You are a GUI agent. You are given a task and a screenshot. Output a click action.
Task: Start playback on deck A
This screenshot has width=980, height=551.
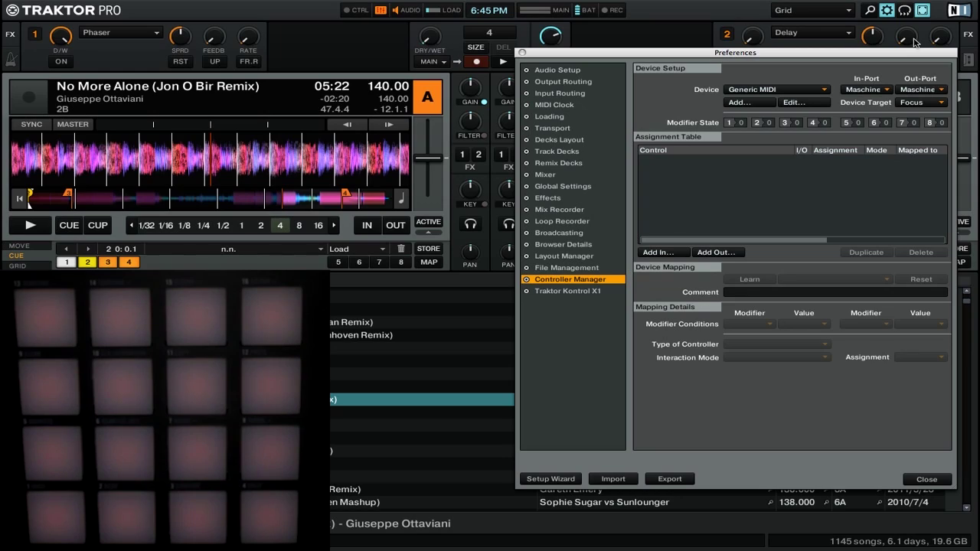30,225
